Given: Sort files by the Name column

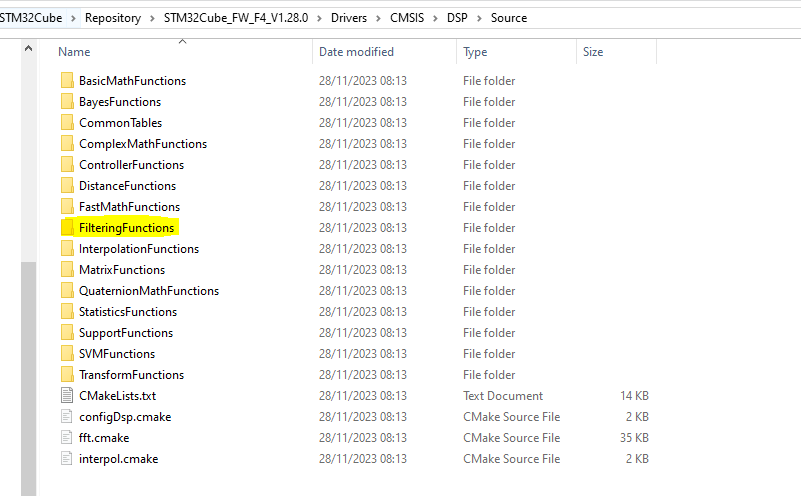Looking at the screenshot, I should click(x=74, y=52).
